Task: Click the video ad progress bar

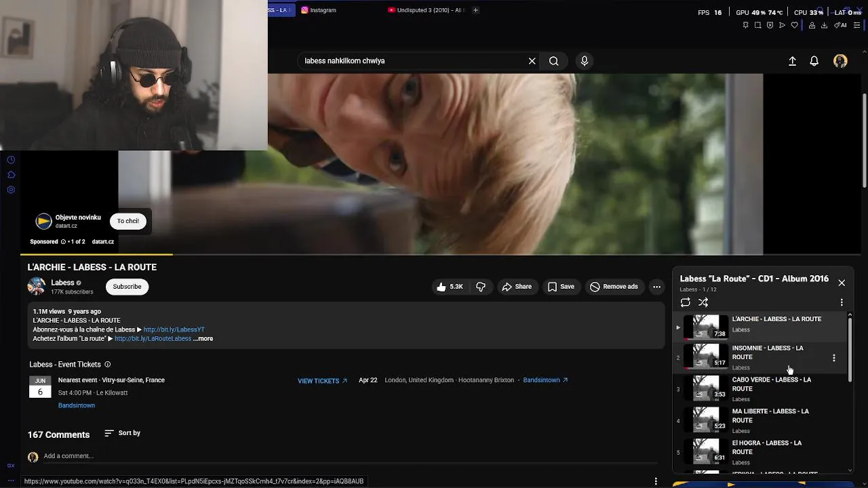Action: click(x=441, y=255)
